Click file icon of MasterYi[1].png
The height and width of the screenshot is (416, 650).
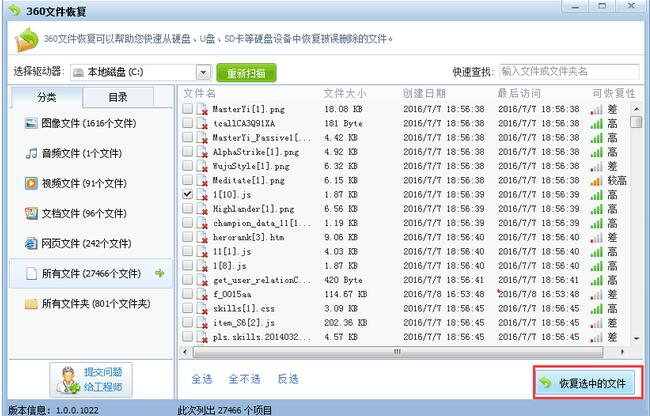[202, 109]
